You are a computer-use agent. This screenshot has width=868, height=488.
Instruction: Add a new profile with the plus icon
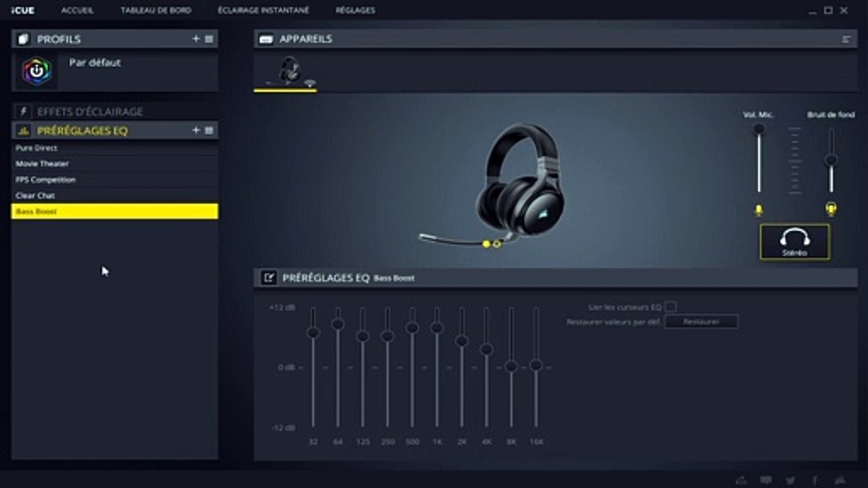[x=196, y=39]
